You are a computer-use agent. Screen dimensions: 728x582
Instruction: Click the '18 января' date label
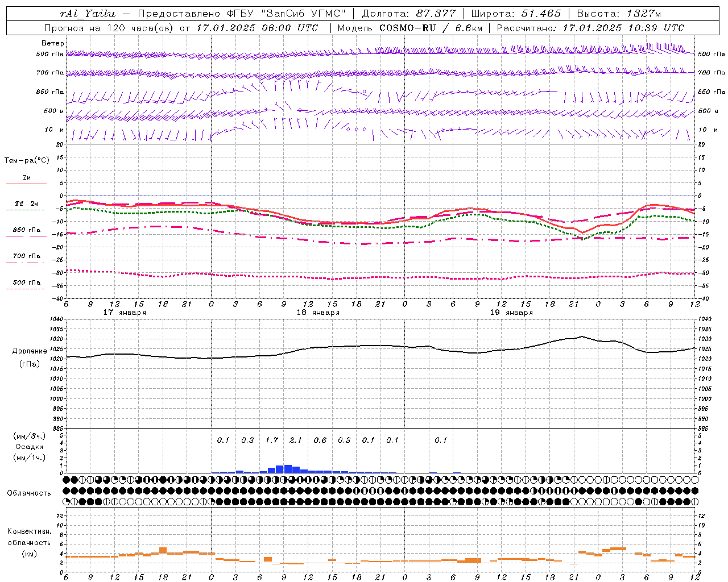[318, 313]
